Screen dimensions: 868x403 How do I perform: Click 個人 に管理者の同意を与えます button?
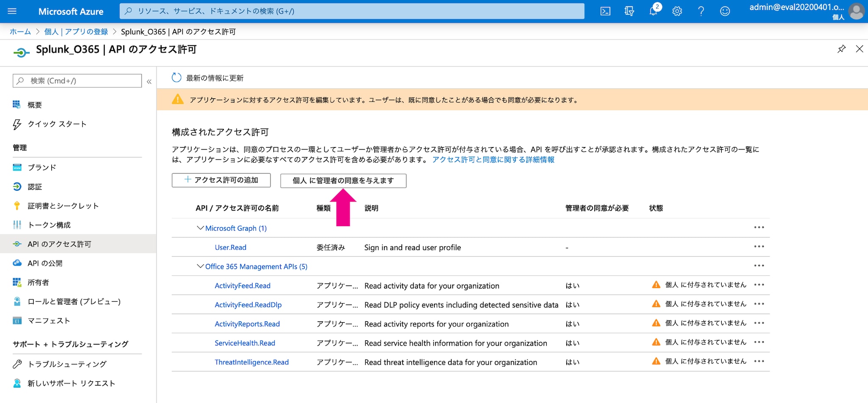[343, 181]
